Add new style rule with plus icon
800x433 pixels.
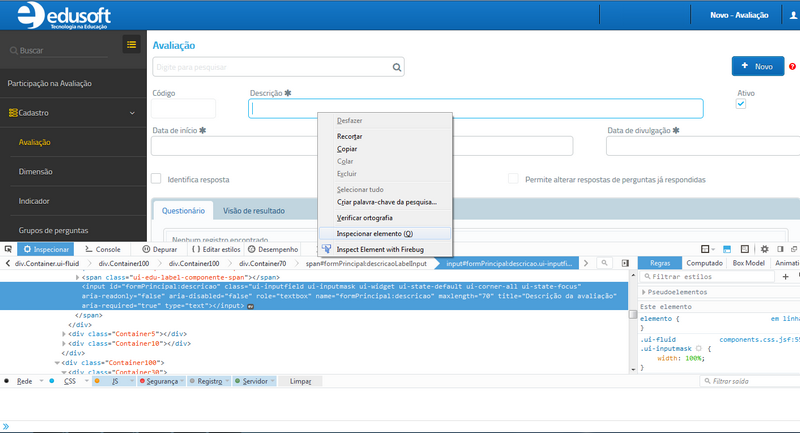(786, 276)
